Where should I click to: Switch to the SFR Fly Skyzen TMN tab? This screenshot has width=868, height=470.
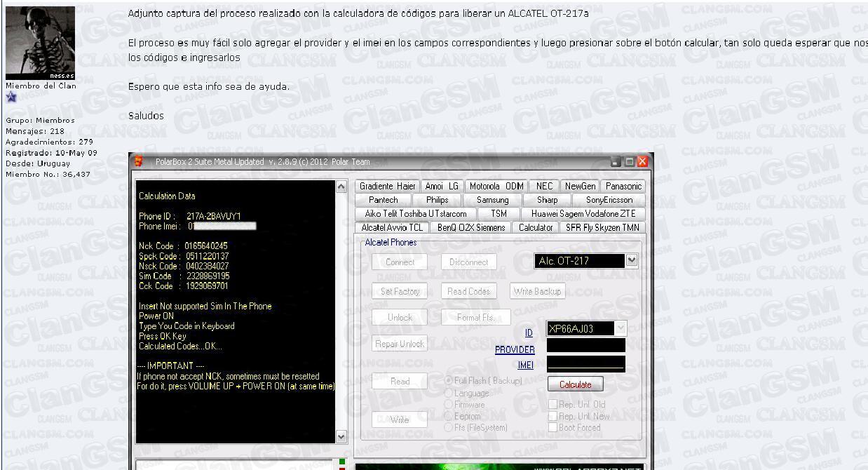pyautogui.click(x=602, y=227)
